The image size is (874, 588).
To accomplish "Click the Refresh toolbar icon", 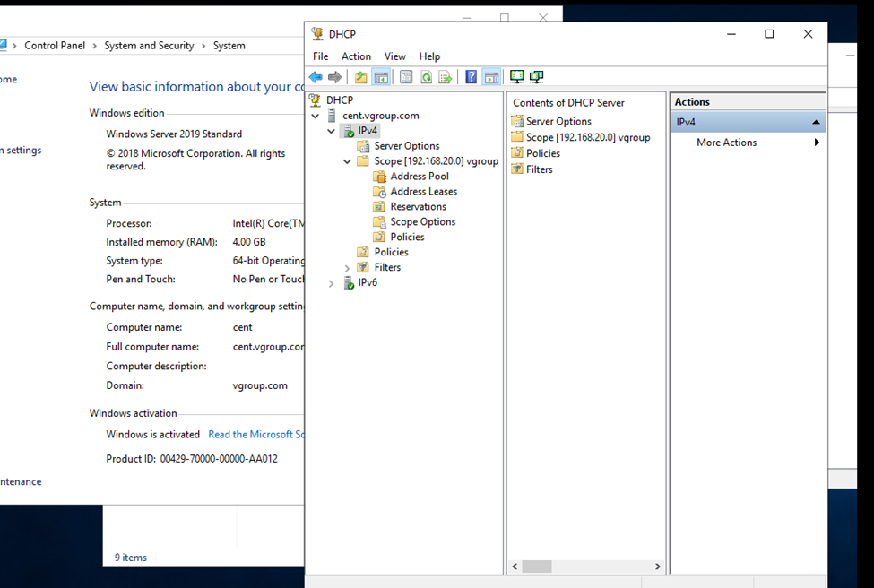I will tap(426, 77).
